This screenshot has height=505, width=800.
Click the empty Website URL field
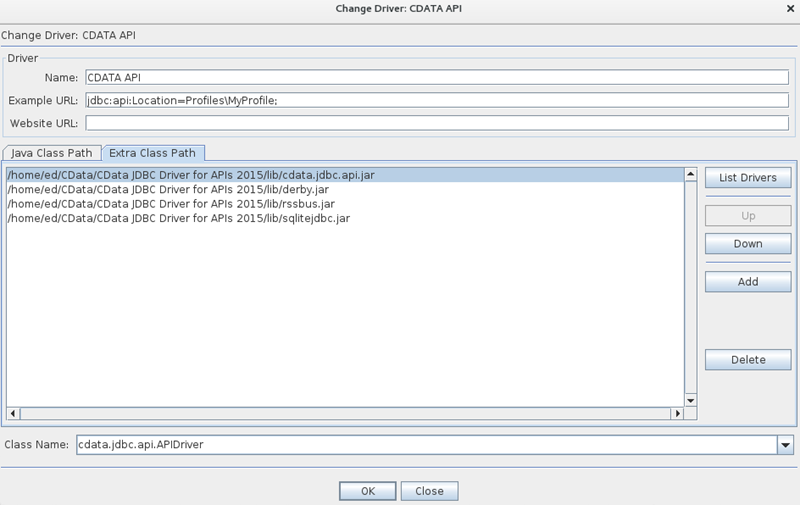[437, 123]
